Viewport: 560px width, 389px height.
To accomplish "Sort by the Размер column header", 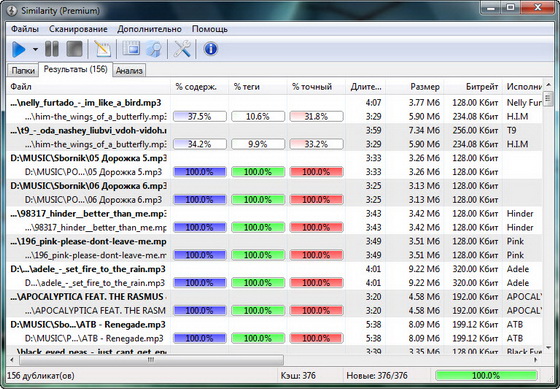I will 415,86.
